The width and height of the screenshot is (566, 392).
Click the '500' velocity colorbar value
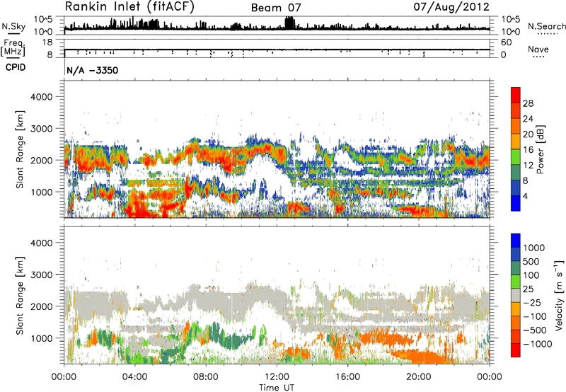point(531,262)
